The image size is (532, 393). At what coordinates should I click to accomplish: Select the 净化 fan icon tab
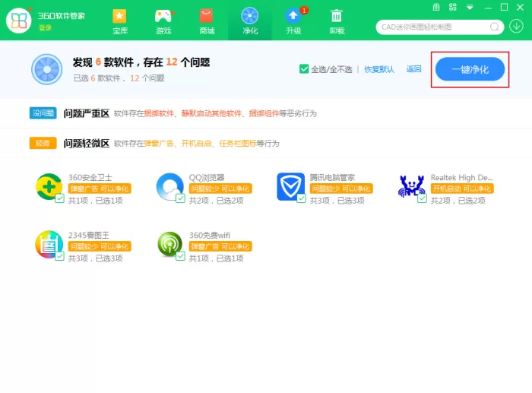coord(250,22)
